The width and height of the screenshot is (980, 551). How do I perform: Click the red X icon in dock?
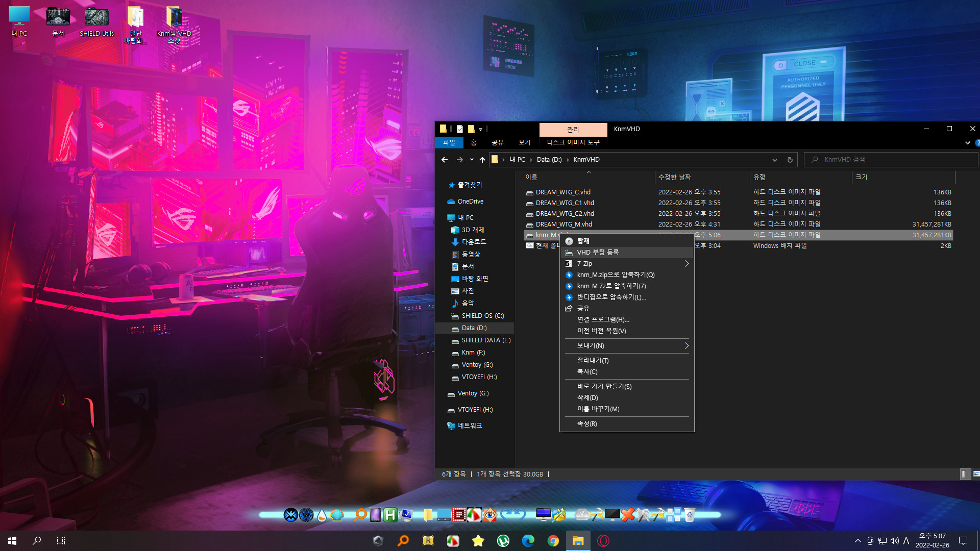click(628, 515)
